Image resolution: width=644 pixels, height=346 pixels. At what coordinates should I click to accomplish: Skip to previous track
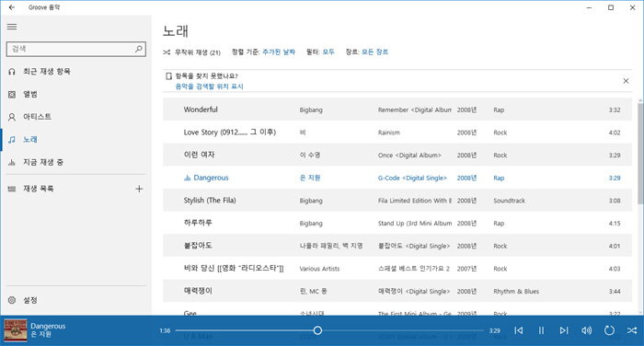(519, 330)
